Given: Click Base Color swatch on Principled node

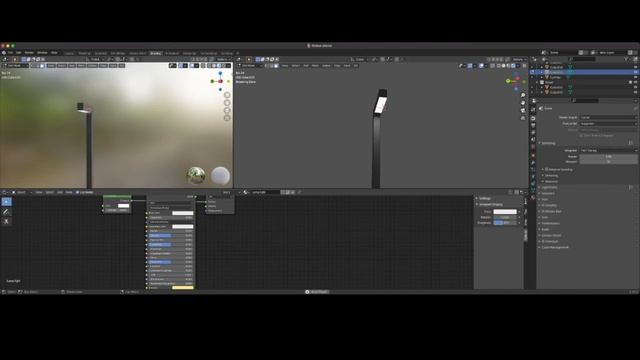Looking at the screenshot, I should pyautogui.click(x=183, y=213).
